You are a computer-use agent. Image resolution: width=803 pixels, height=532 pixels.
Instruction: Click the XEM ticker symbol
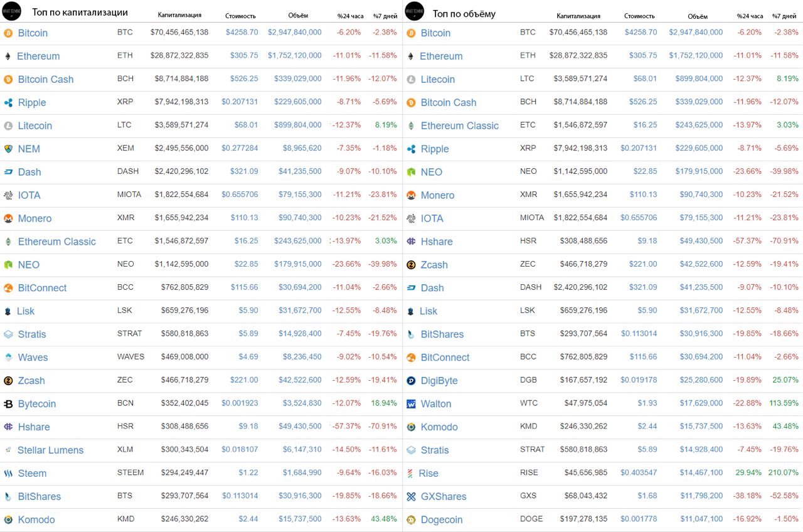125,148
